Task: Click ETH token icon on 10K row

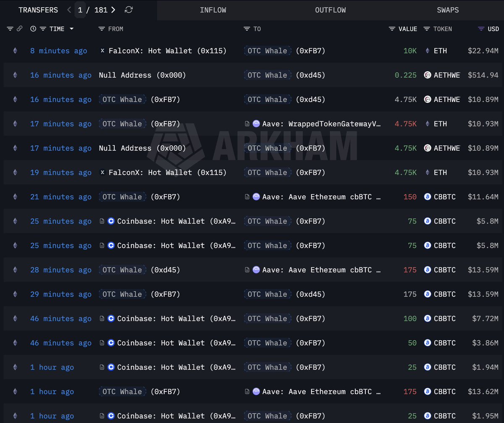Action: (428, 51)
